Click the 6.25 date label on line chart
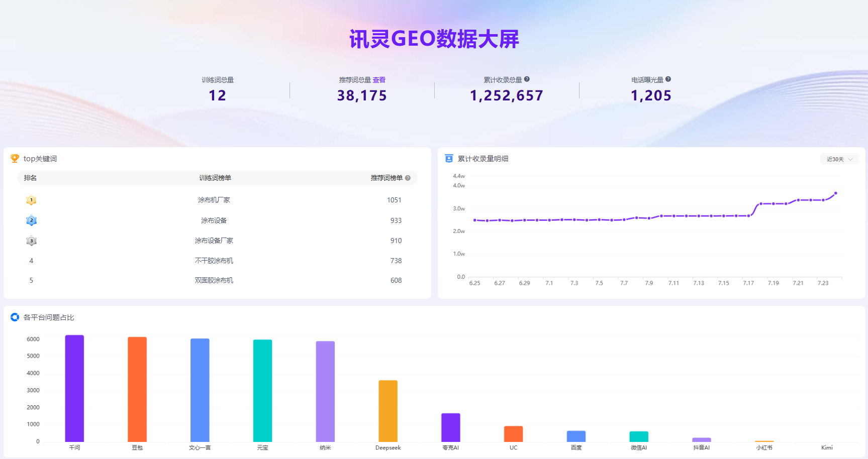The width and height of the screenshot is (868, 459). coord(474,283)
